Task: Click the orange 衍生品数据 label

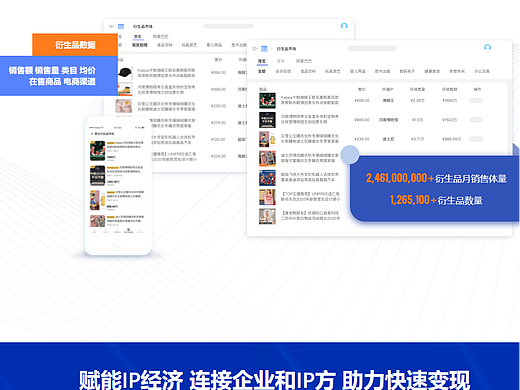Action: click(x=75, y=45)
